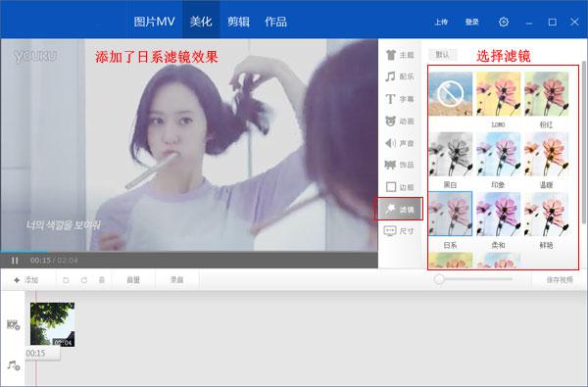Click the 添加 add button
This screenshot has height=387, width=588.
26,280
